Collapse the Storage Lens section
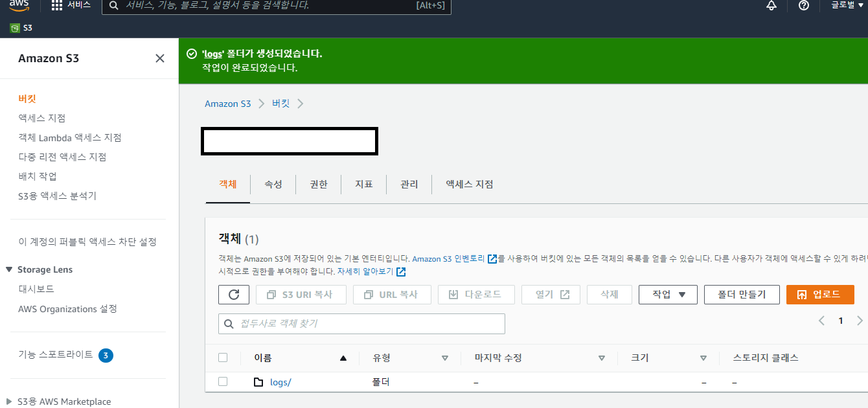This screenshot has height=408, width=868. tap(9, 269)
